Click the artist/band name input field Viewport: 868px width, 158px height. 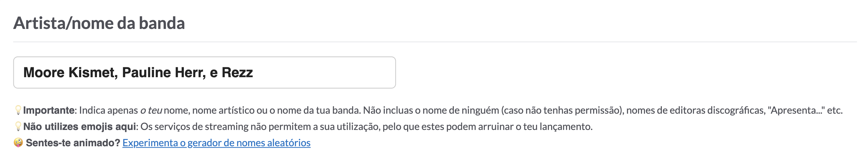[x=204, y=72]
